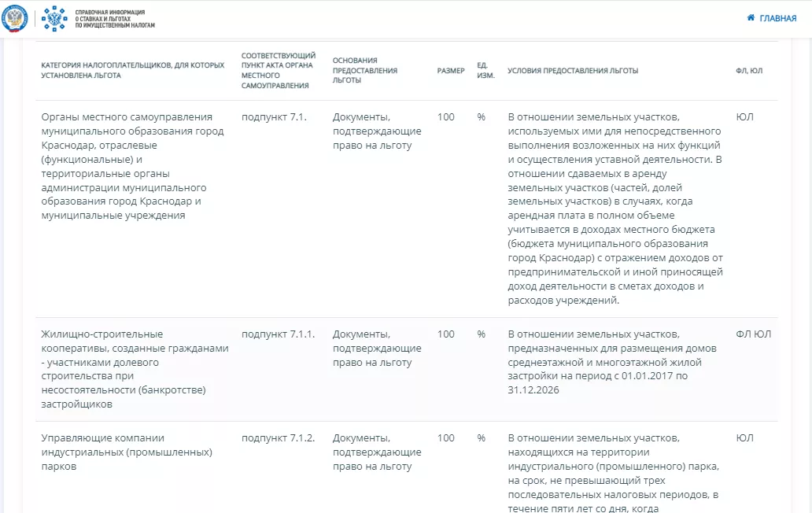Screen dimensions: 812x513
Task: Click the 'Ед. изм.' column header
Action: pos(485,71)
